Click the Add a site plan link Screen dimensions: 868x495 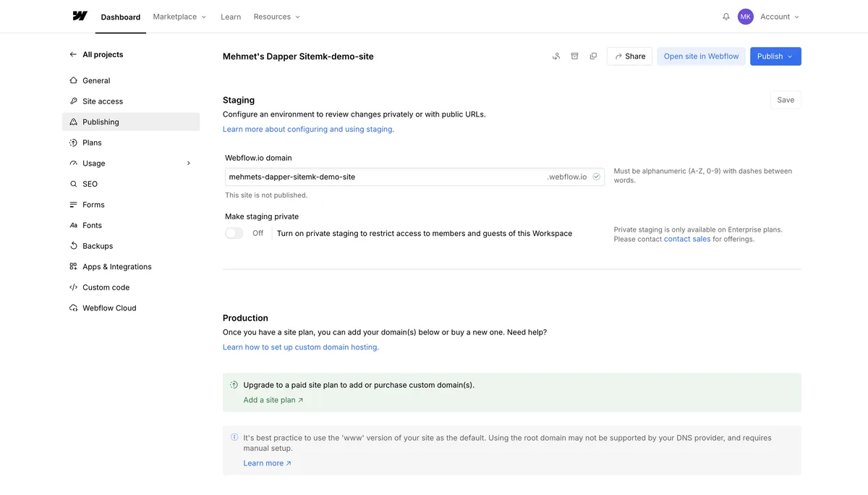click(273, 400)
